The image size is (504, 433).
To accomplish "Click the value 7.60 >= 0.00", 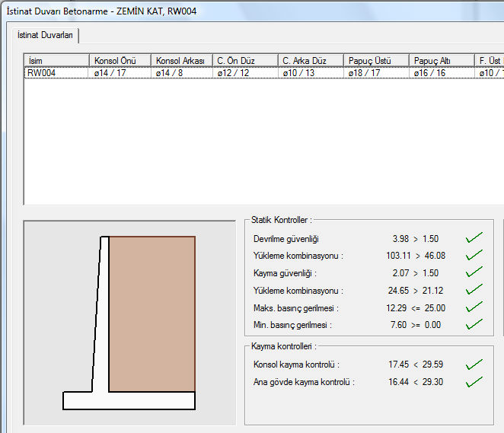I will pos(415,325).
